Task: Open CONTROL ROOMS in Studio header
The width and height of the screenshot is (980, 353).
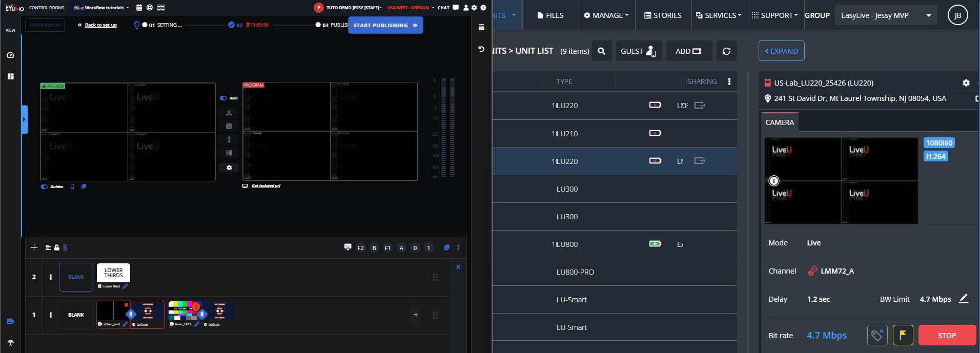Action: [47, 8]
